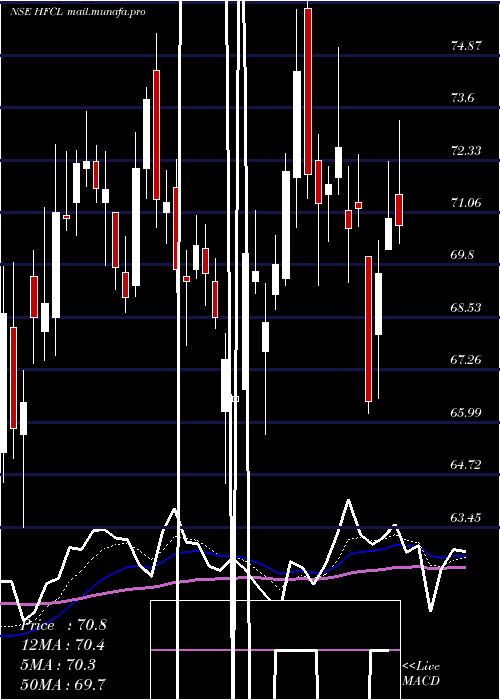Click the 73.6 price axis label

462,98
